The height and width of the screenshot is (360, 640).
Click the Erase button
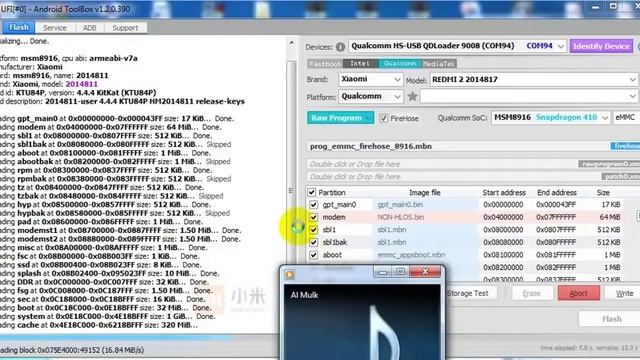click(531, 293)
